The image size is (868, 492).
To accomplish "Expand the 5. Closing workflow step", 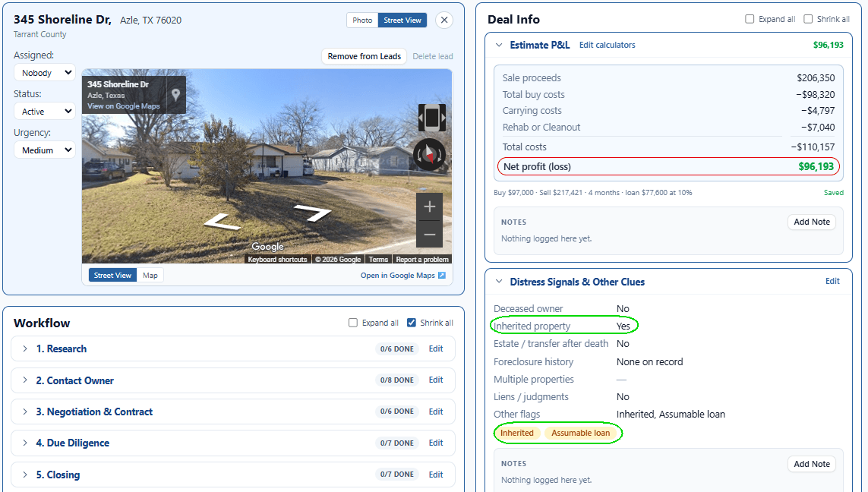I will (25, 475).
